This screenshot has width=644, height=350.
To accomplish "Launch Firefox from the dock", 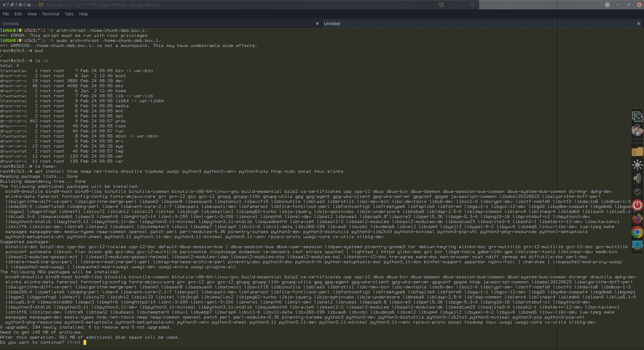I will tap(637, 219).
